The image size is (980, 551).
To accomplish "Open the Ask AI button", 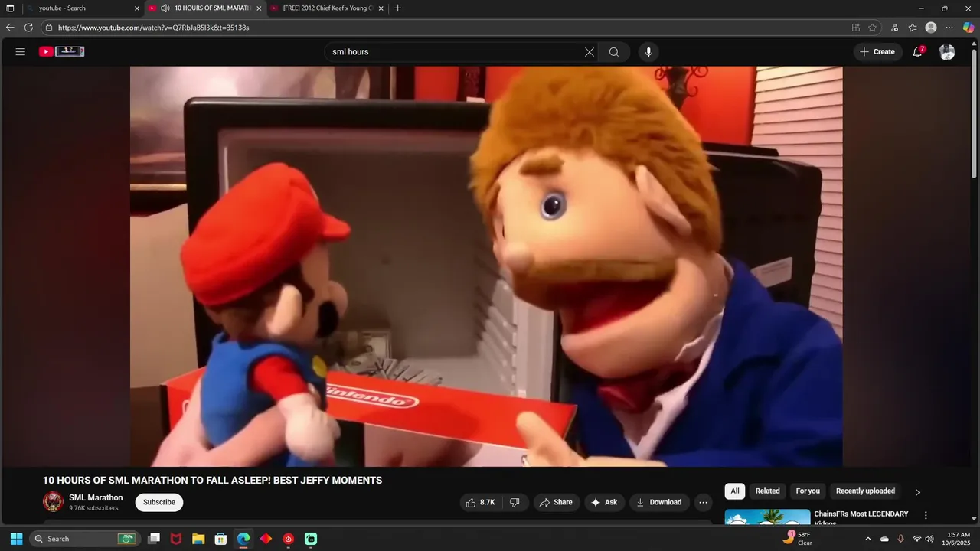I will (604, 502).
